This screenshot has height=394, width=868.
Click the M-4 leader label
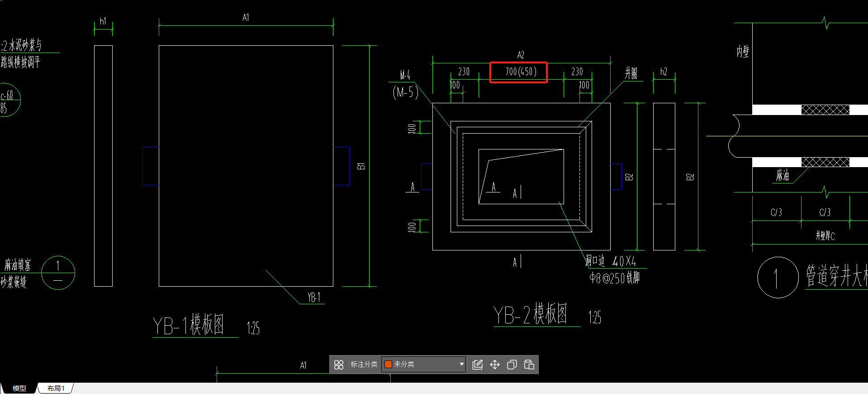405,75
